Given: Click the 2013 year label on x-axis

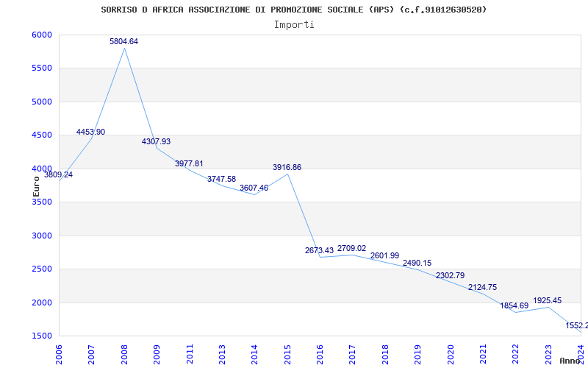Looking at the screenshot, I should (223, 354).
